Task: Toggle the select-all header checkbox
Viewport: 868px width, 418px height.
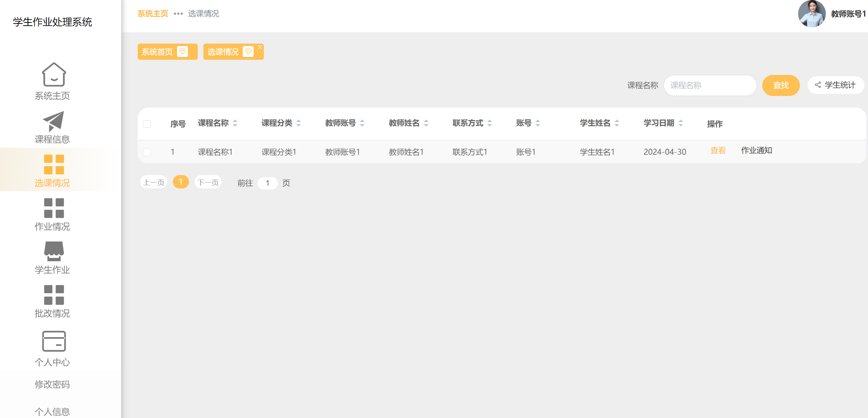Action: coord(147,124)
